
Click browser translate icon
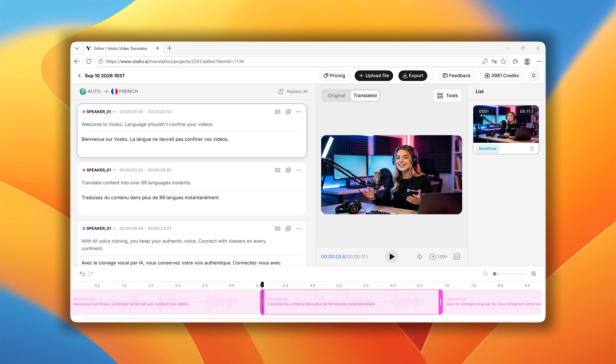click(x=494, y=61)
